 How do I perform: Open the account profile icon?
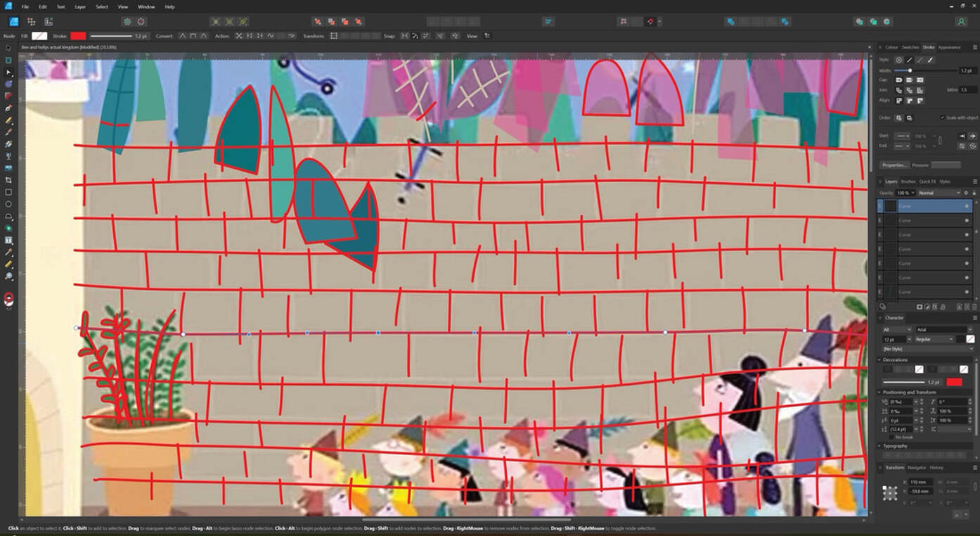coord(961,22)
